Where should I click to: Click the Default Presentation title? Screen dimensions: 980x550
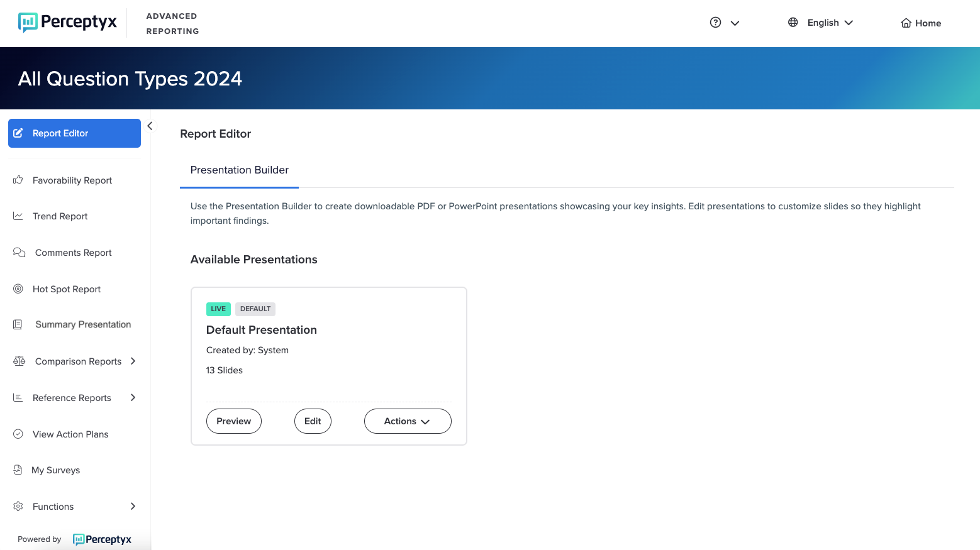coord(262,330)
